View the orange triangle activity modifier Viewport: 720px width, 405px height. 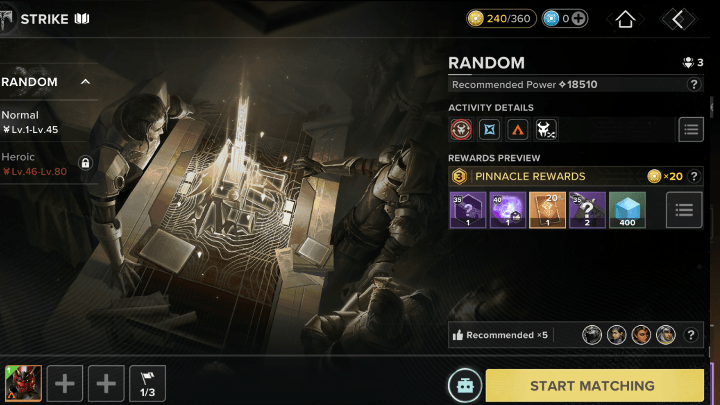518,129
